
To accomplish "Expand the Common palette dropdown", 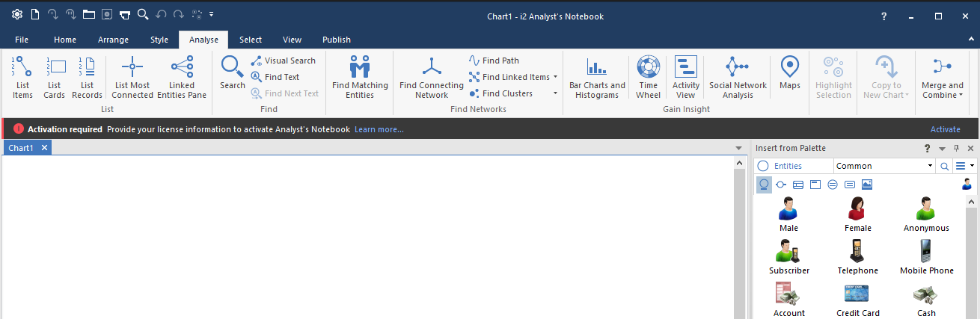I will [930, 166].
